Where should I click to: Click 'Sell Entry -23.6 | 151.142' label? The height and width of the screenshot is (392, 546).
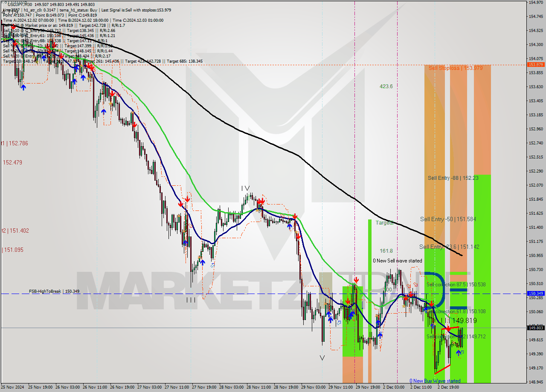449,247
